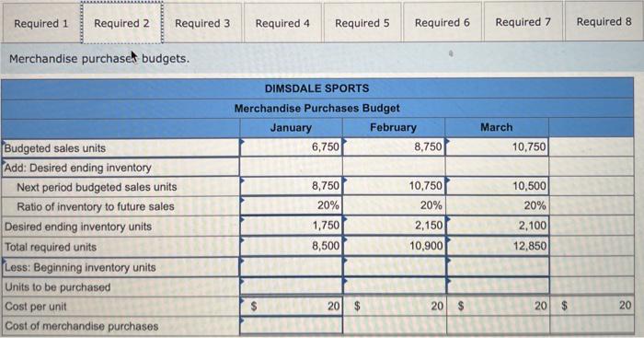Select the 'Ratio of inventory to future sales' label
The width and height of the screenshot is (644, 338).
click(x=96, y=206)
